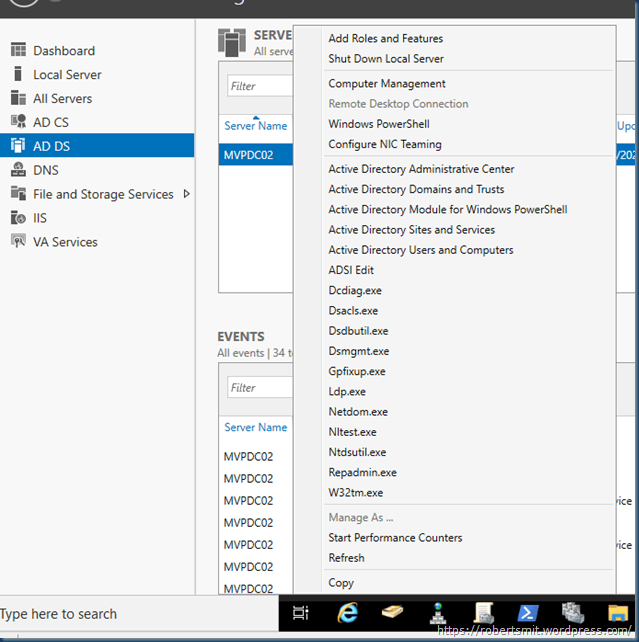Choose Refresh in the context menu
639x642 pixels.
click(346, 558)
